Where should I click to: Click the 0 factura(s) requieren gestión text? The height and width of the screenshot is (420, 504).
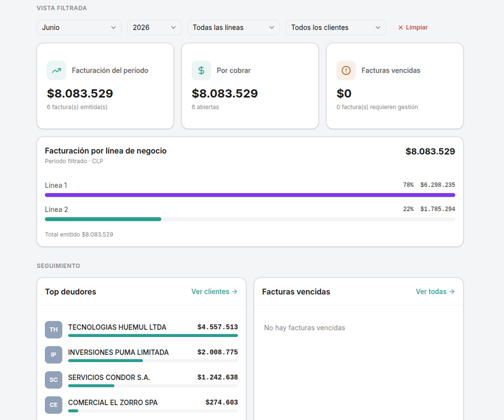click(x=377, y=107)
